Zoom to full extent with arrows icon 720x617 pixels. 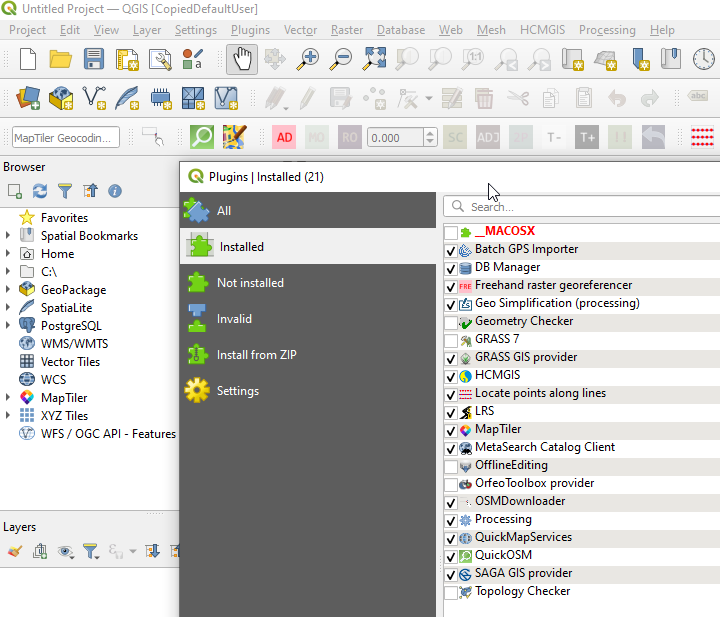[374, 59]
